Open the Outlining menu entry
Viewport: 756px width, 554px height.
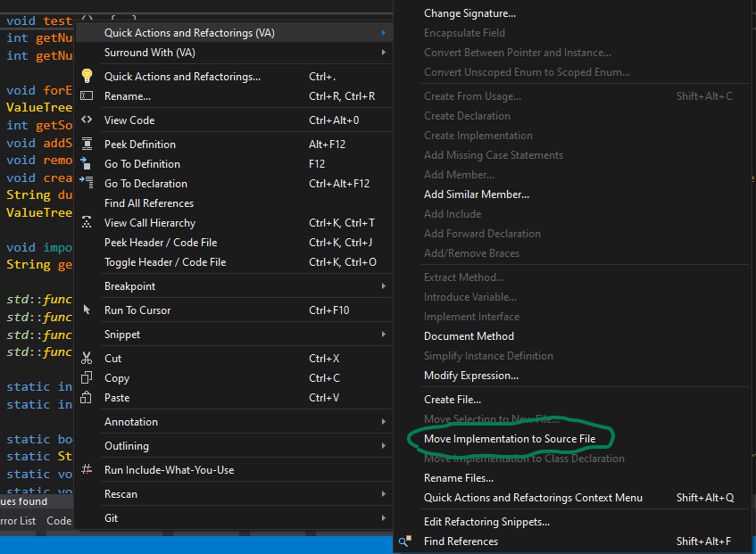click(127, 446)
